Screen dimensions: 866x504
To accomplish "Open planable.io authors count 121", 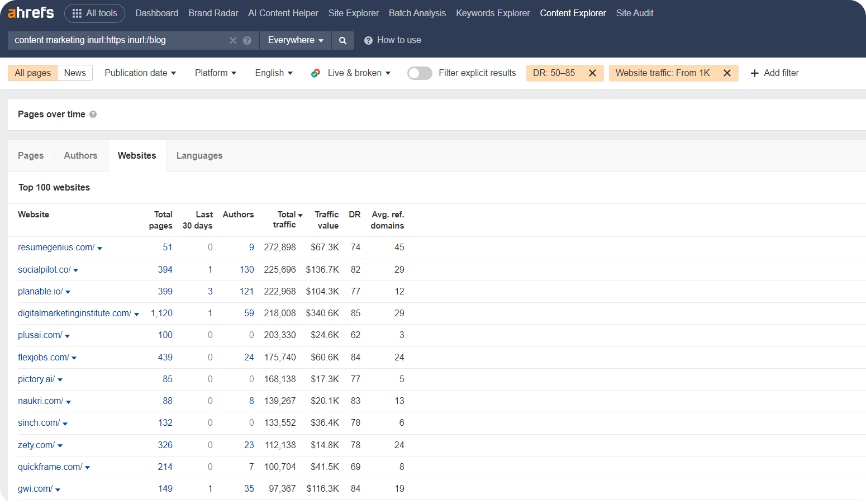I will [x=246, y=292].
